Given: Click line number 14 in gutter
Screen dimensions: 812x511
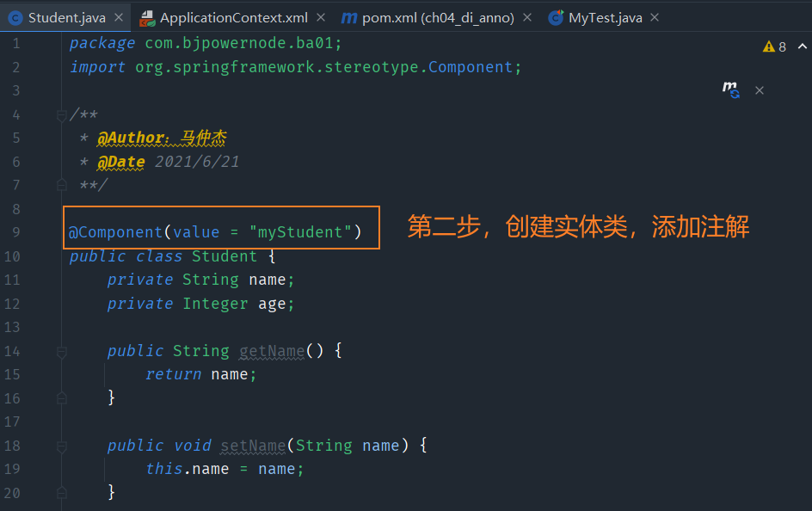Looking at the screenshot, I should pyautogui.click(x=12, y=352).
